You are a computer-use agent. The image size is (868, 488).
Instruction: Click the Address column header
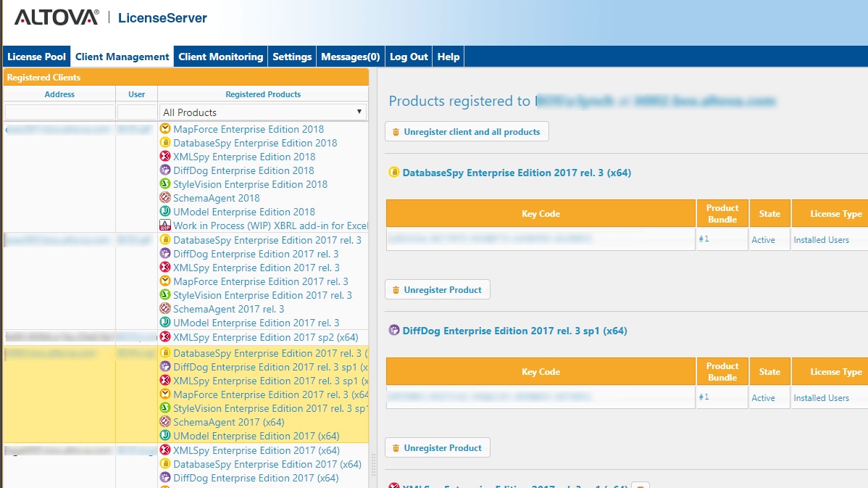59,94
